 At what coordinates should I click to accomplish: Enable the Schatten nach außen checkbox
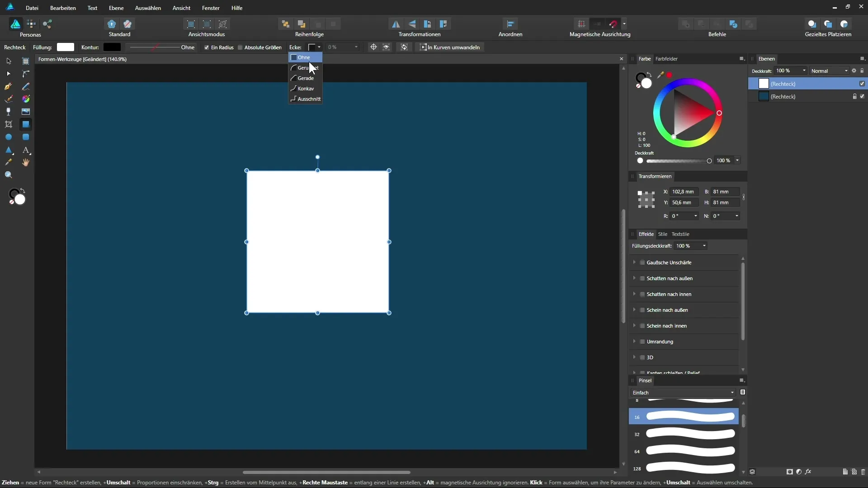coord(642,278)
